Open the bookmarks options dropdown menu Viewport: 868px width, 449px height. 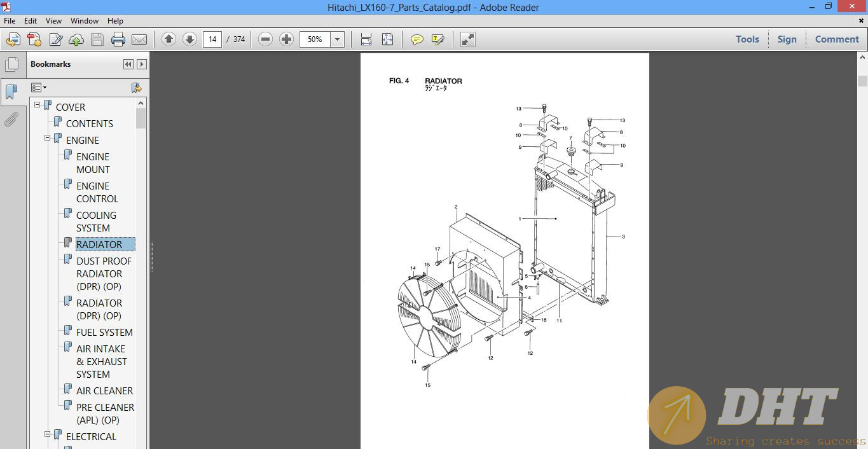(39, 88)
